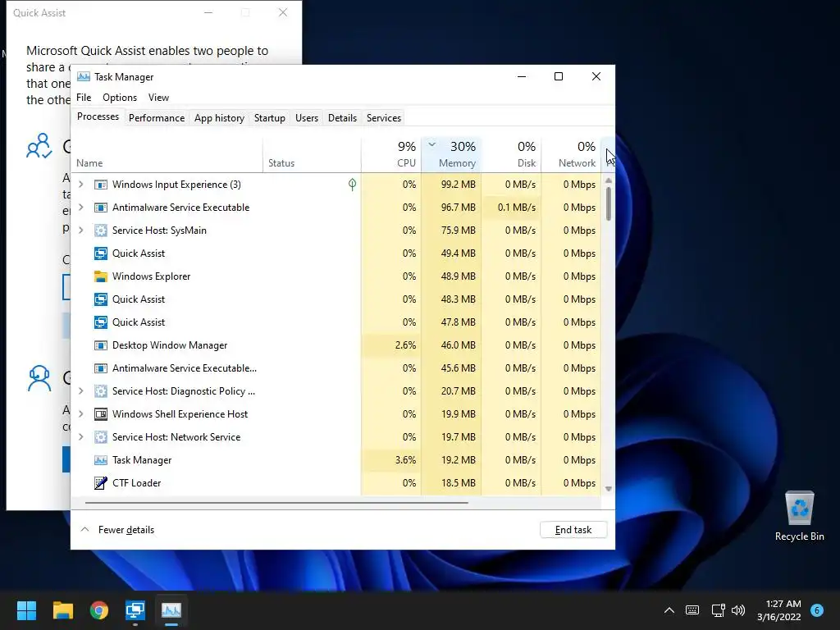Open the network status tray icon
Viewport: 840px width, 630px height.
pos(718,610)
